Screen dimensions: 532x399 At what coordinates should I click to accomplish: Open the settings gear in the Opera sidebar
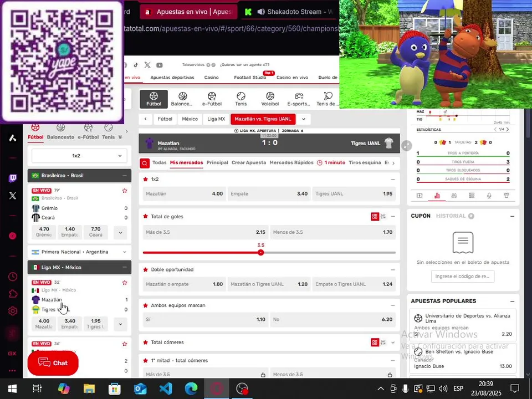coord(13,311)
